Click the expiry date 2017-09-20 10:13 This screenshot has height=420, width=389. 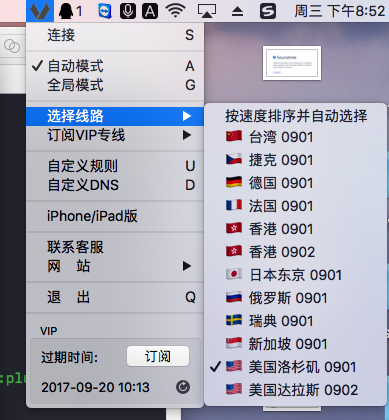coord(95,387)
